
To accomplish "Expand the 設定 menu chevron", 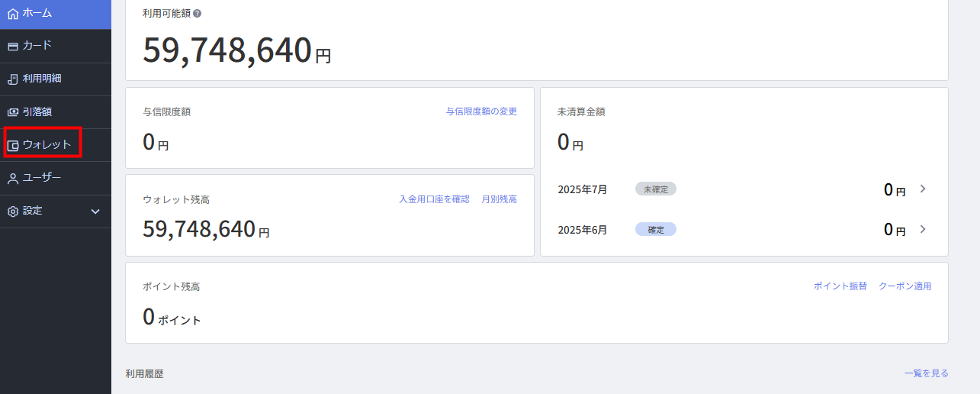I will 95,212.
